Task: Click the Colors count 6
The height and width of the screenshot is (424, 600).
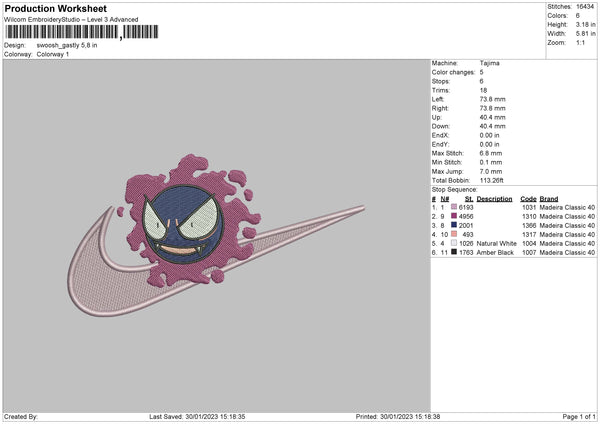Action: 577,16
